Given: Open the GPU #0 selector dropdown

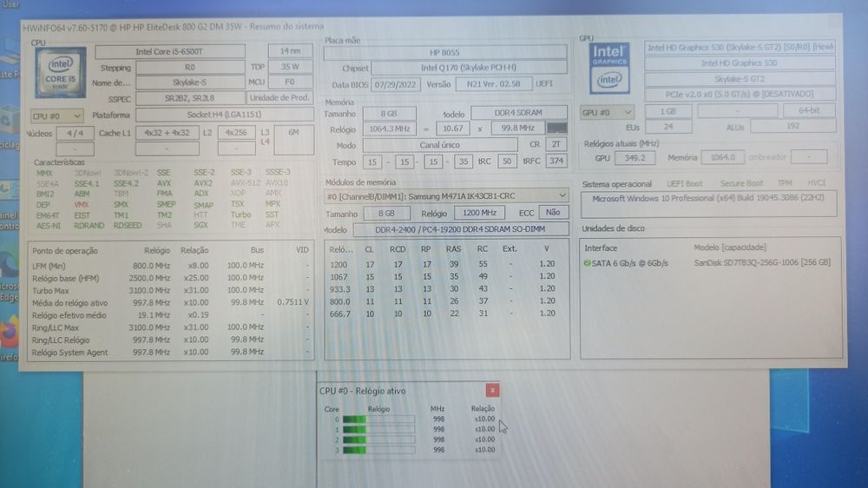Looking at the screenshot, I should tap(607, 112).
